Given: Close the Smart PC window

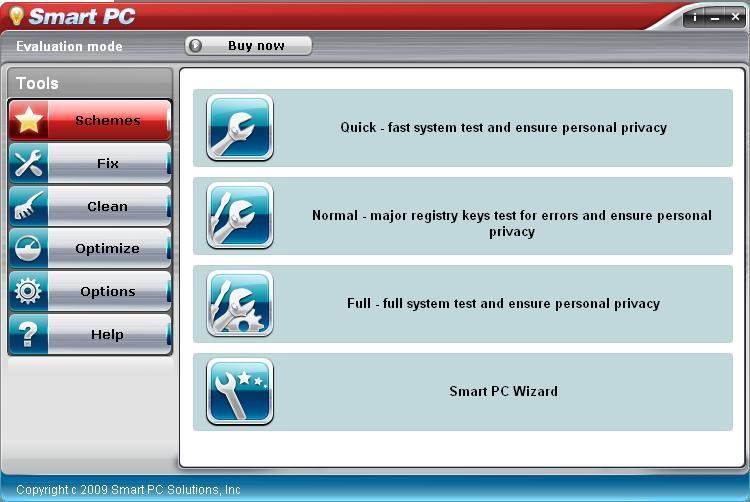Looking at the screenshot, I should coord(735,17).
